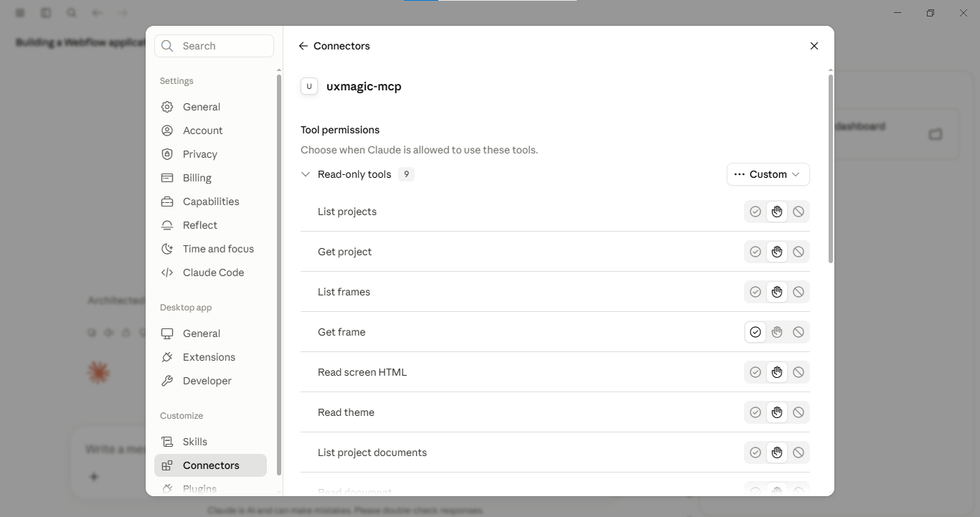Viewport: 980px width, 517px height.
Task: Click the settings Search field
Action: [214, 46]
